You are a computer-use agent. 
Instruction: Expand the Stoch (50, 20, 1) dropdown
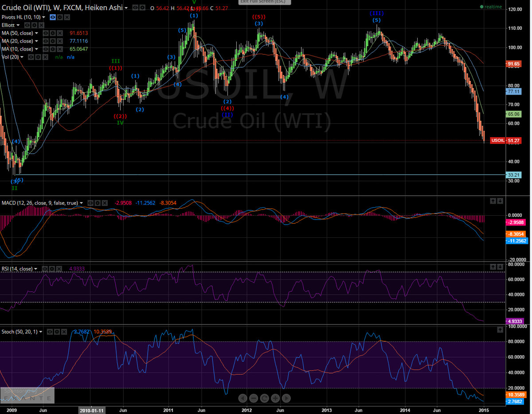pos(41,332)
